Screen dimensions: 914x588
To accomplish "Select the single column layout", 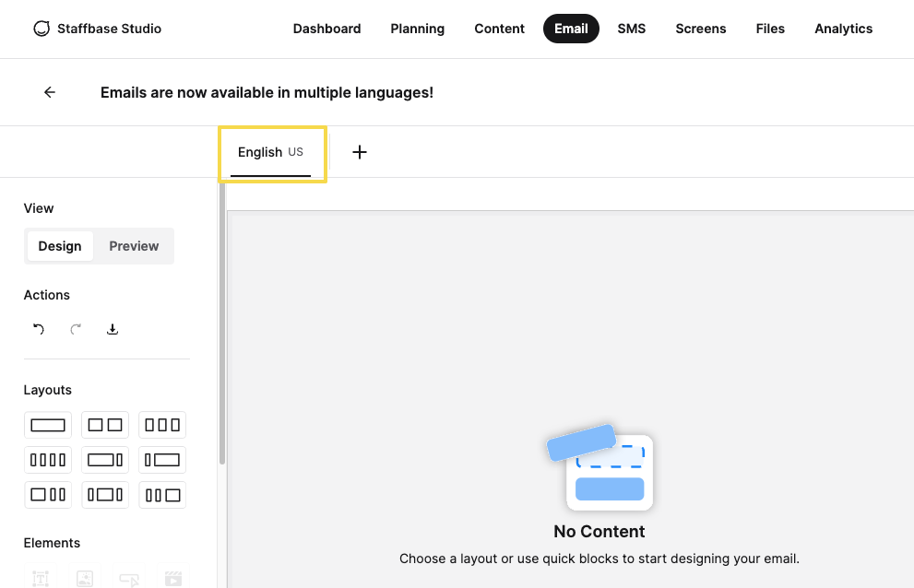I will (48, 425).
